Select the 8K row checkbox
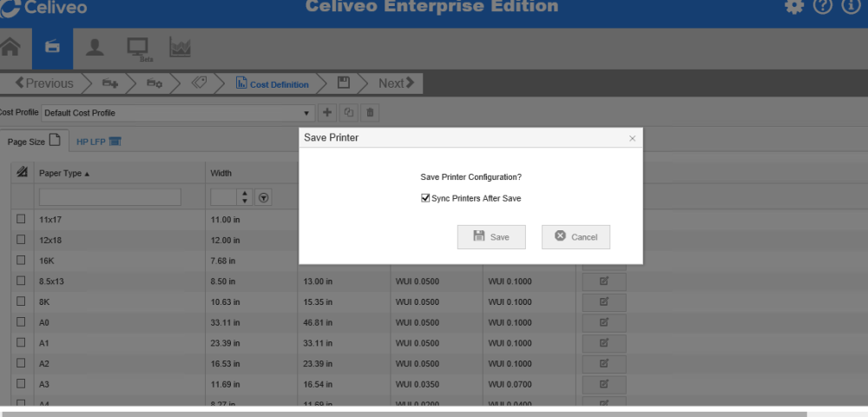This screenshot has height=417, width=868. click(21, 301)
